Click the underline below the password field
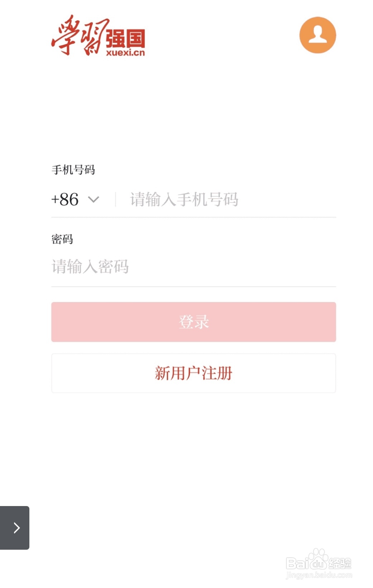 tap(193, 286)
